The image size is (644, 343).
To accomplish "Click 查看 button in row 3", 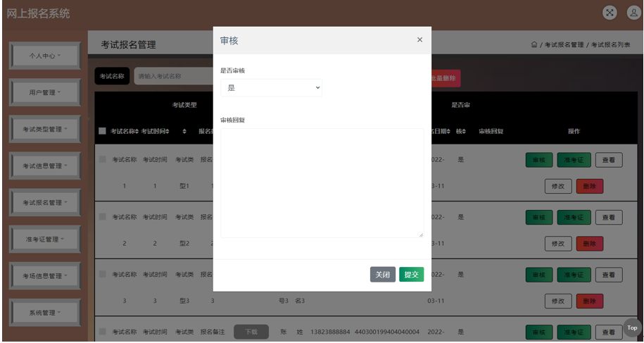I will tap(609, 275).
